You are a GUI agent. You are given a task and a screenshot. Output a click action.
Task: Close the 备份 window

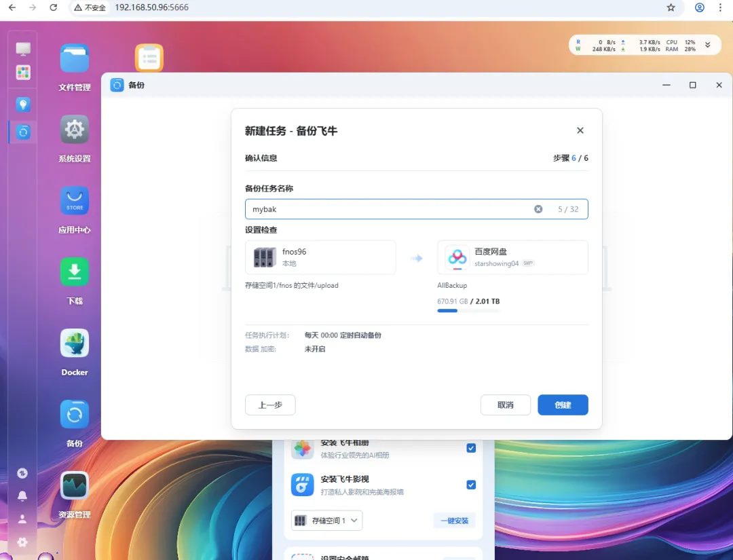(719, 85)
